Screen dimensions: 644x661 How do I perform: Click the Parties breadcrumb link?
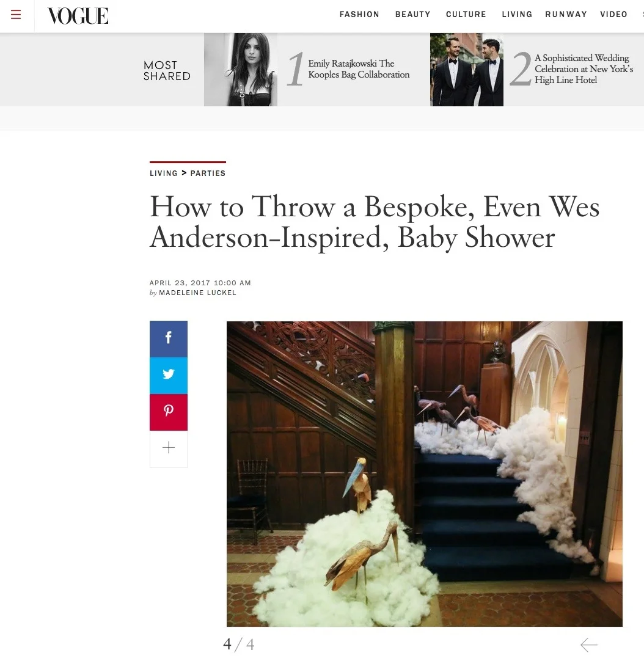coord(208,173)
